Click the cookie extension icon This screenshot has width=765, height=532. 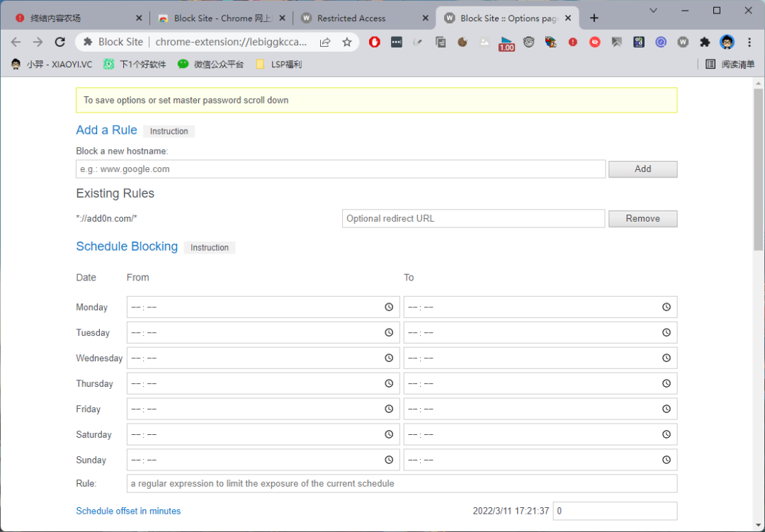[463, 43]
